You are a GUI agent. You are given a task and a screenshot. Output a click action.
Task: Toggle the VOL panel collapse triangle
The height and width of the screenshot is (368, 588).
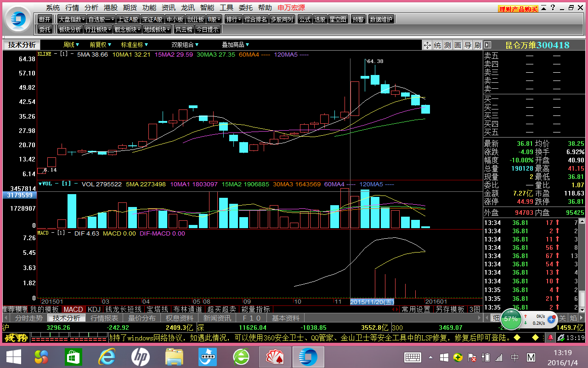(40, 184)
